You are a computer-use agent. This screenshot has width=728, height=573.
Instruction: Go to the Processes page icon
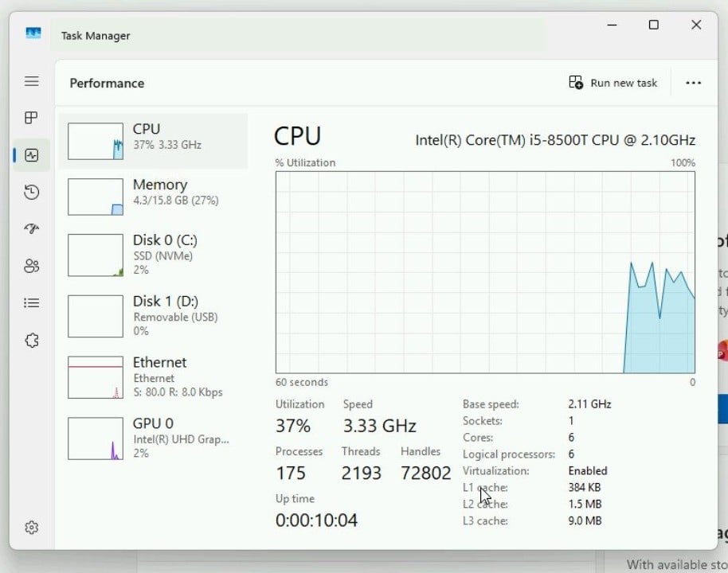pos(31,118)
